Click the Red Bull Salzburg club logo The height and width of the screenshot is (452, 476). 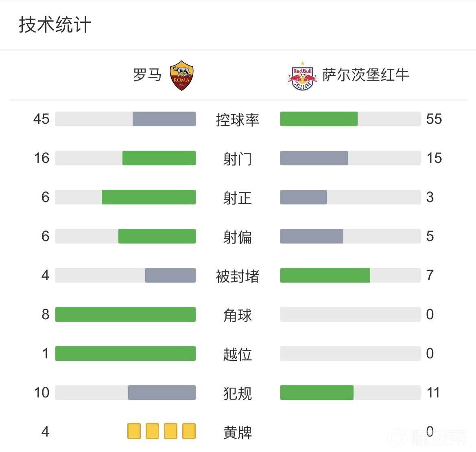tap(302, 76)
